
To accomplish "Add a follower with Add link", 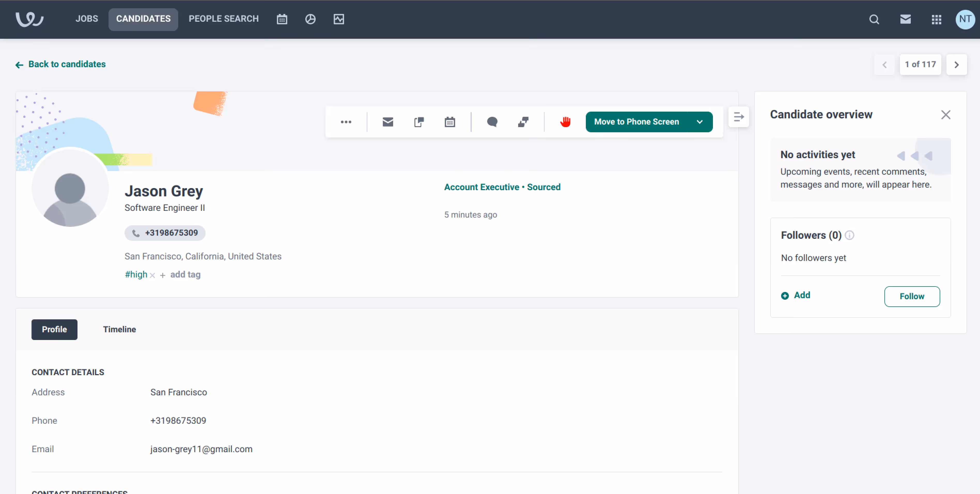I will [796, 295].
